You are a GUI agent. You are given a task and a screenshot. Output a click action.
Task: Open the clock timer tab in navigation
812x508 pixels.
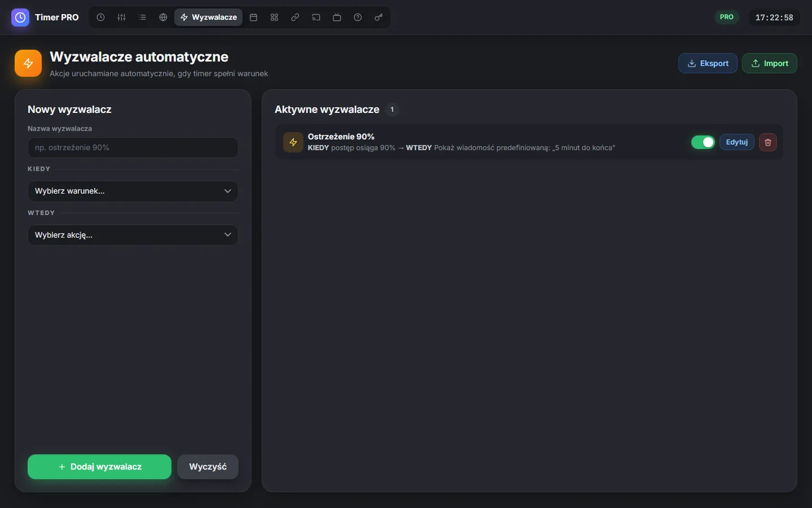100,17
